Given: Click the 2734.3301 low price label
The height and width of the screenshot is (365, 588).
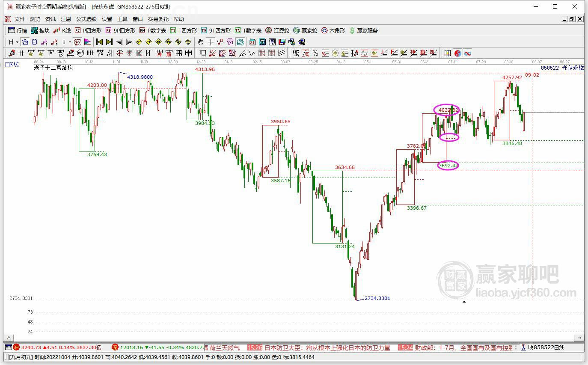Looking at the screenshot, I should click(x=377, y=298).
